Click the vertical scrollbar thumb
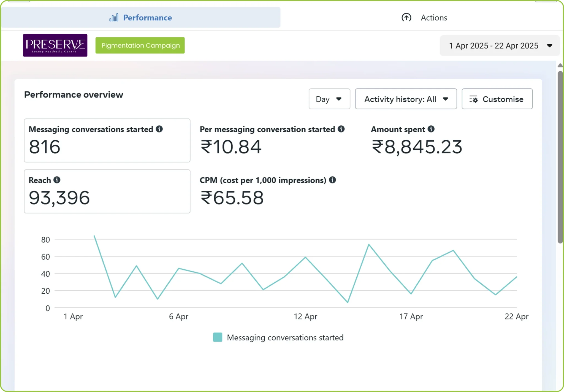Viewport: 564px width, 392px height. coord(560,157)
